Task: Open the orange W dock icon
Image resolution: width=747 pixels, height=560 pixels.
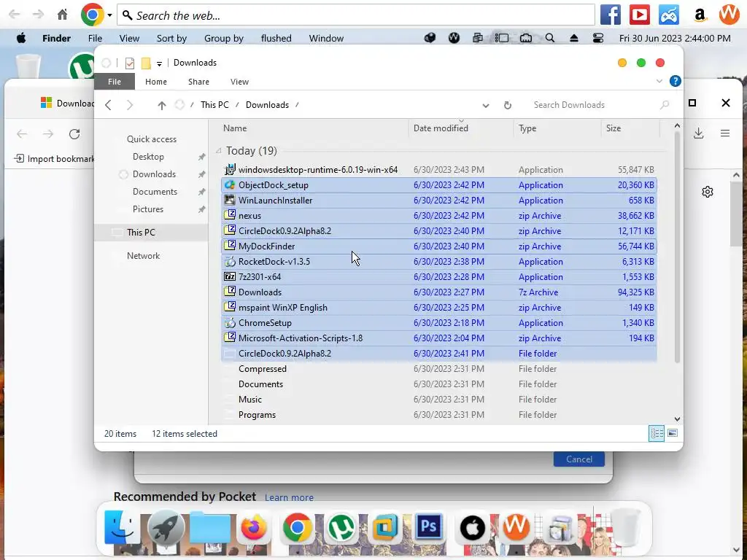Action: [516, 526]
